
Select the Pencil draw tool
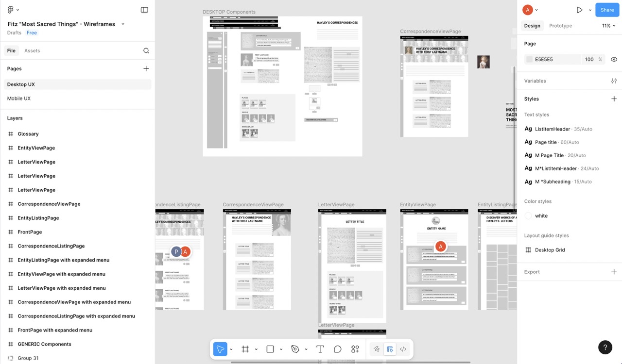click(376, 349)
